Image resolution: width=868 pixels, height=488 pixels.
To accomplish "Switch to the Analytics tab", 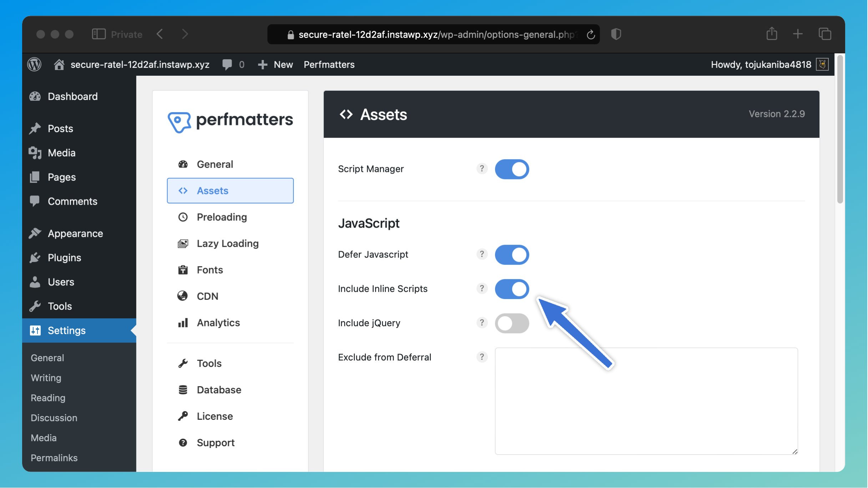I will coord(230,323).
